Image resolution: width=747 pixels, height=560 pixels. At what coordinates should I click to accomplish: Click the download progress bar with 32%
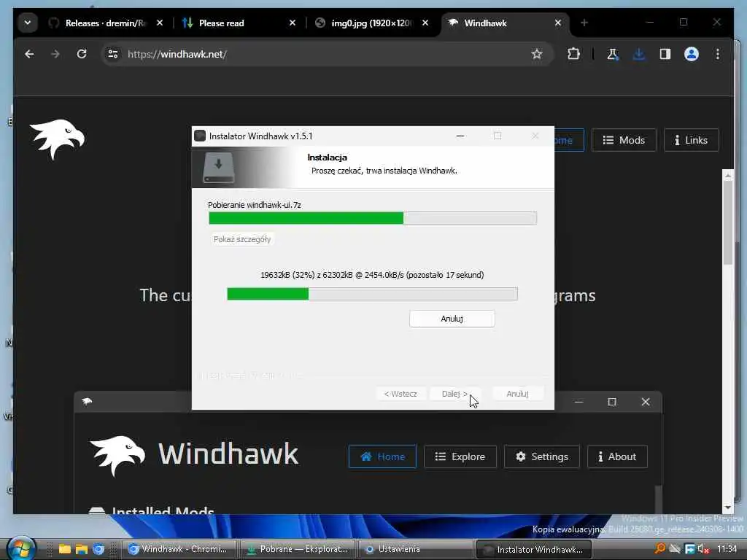pyautogui.click(x=372, y=294)
